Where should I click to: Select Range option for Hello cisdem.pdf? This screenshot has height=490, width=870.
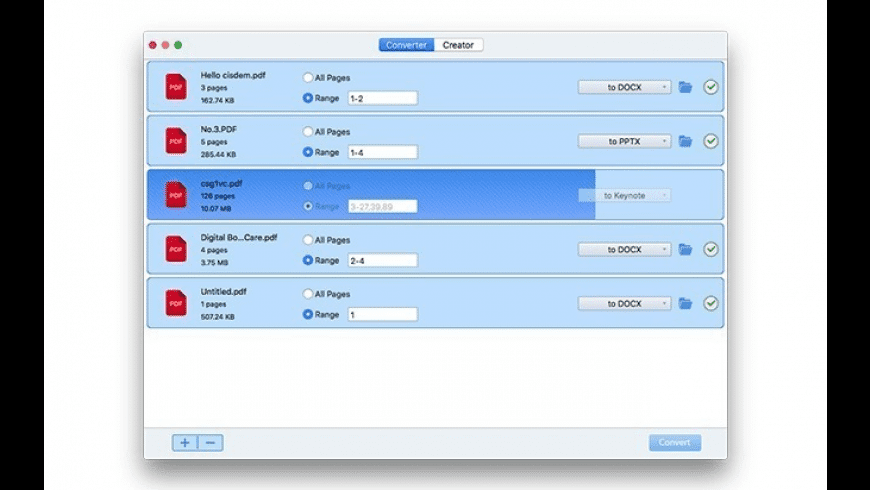point(308,98)
